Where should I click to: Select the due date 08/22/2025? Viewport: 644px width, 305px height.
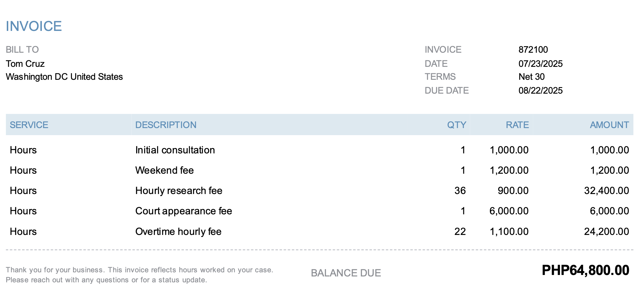[540, 90]
